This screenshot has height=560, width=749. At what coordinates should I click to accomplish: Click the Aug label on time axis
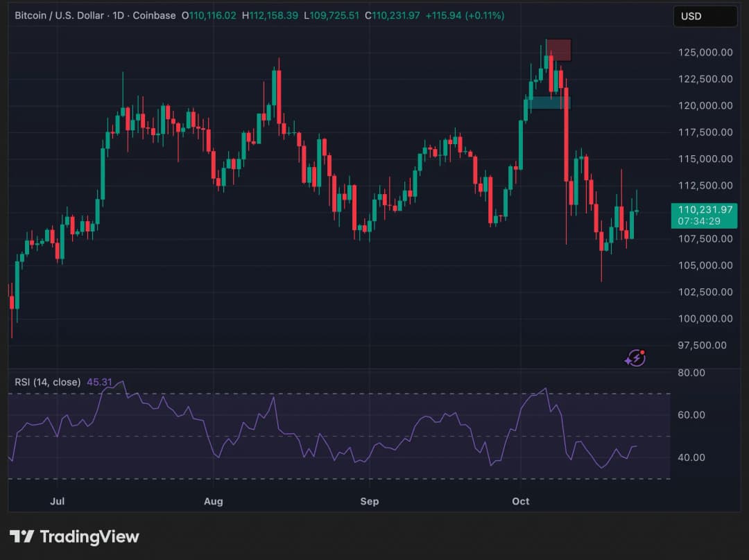[214, 501]
